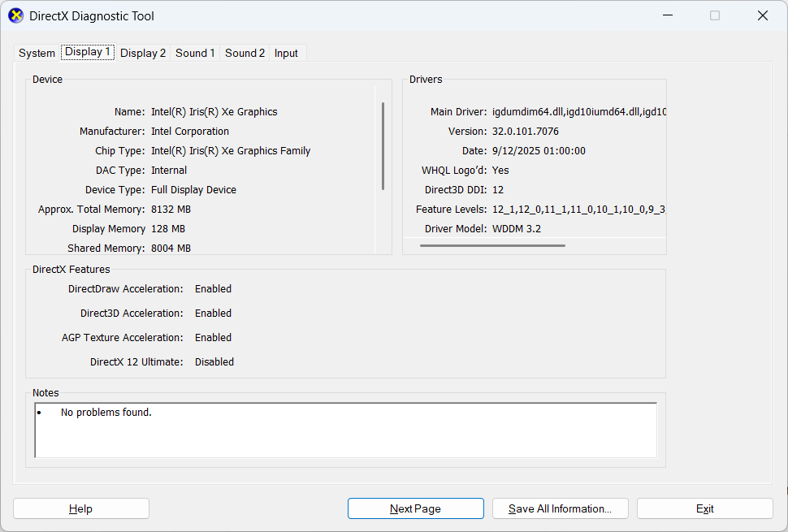This screenshot has width=788, height=532.
Task: Click the 'WDDM 3.2' driver model value
Action: pyautogui.click(x=517, y=228)
